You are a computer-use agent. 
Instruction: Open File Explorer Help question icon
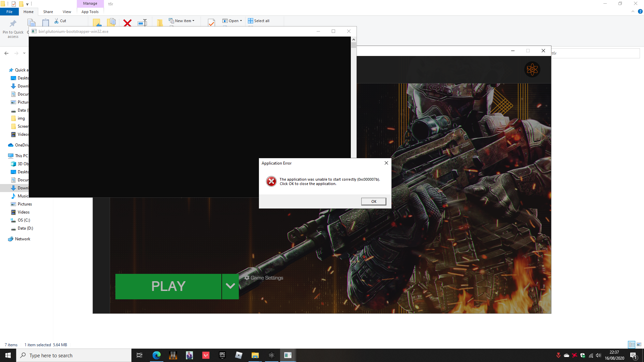click(640, 11)
